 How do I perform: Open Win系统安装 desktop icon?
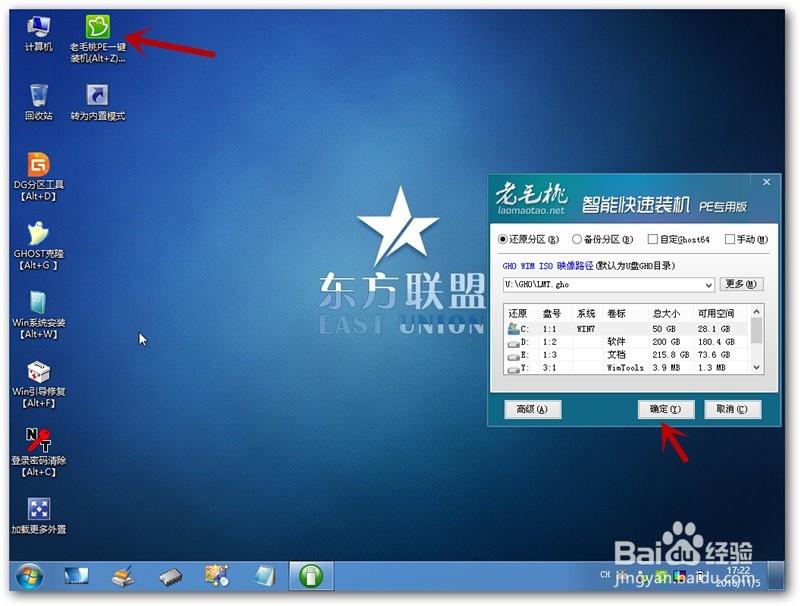[x=39, y=314]
